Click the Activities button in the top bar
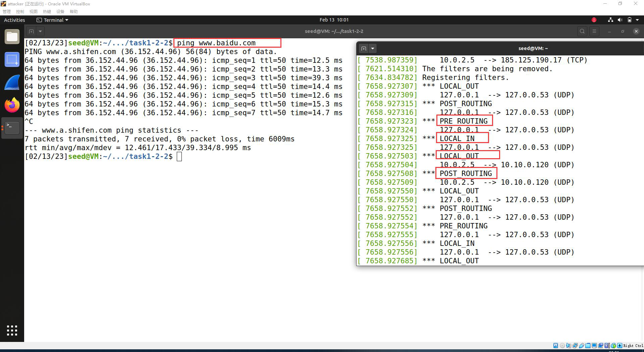 (x=14, y=20)
